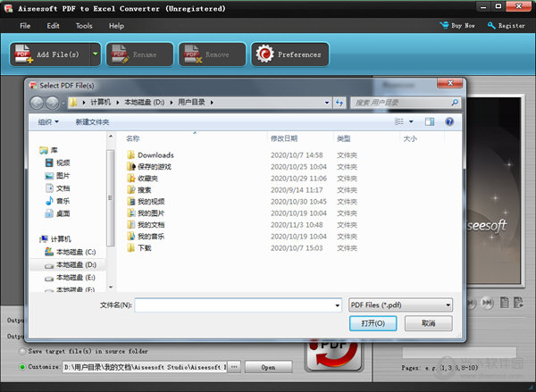The image size is (536, 392).
Task: Open the Edit menu
Action: (53, 26)
